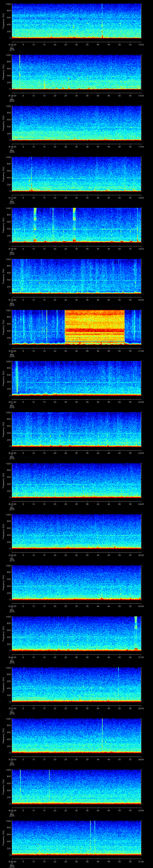
Task: Click the loud red-orange burst in 8:20 spectrogram
Action: coord(94,327)
